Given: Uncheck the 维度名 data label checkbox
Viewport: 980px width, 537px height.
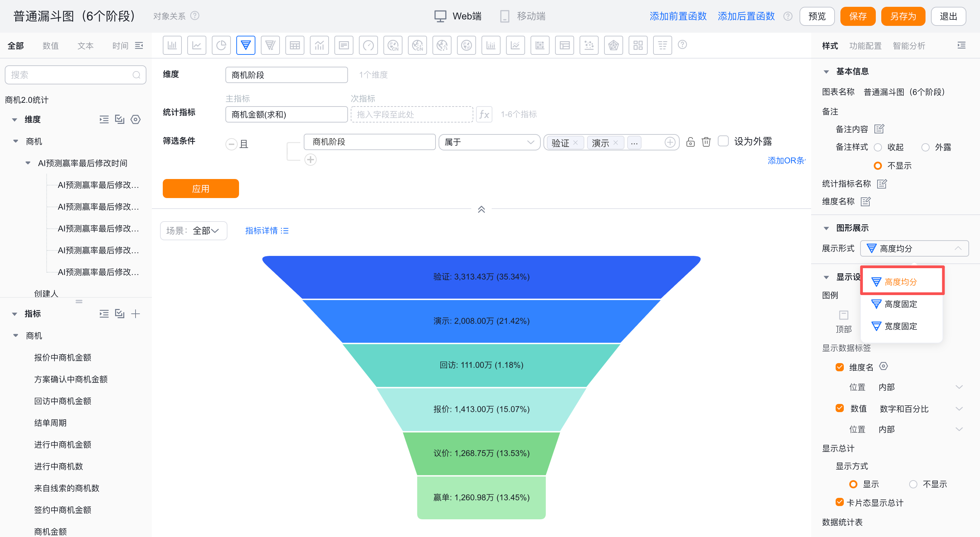Looking at the screenshot, I should tap(840, 367).
